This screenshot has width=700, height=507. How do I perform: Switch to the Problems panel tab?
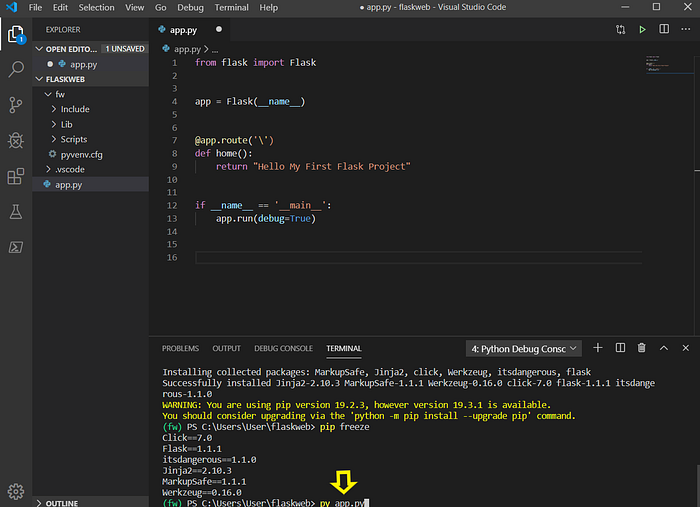click(x=180, y=348)
